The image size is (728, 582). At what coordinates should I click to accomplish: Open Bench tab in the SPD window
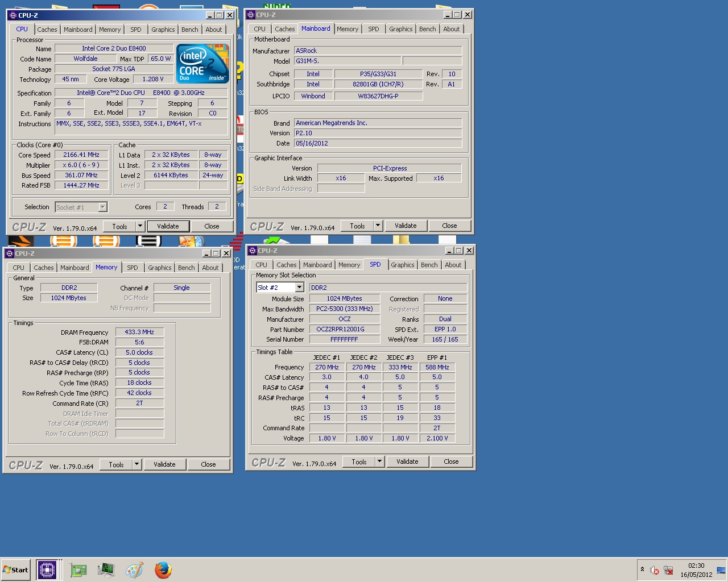coord(429,265)
